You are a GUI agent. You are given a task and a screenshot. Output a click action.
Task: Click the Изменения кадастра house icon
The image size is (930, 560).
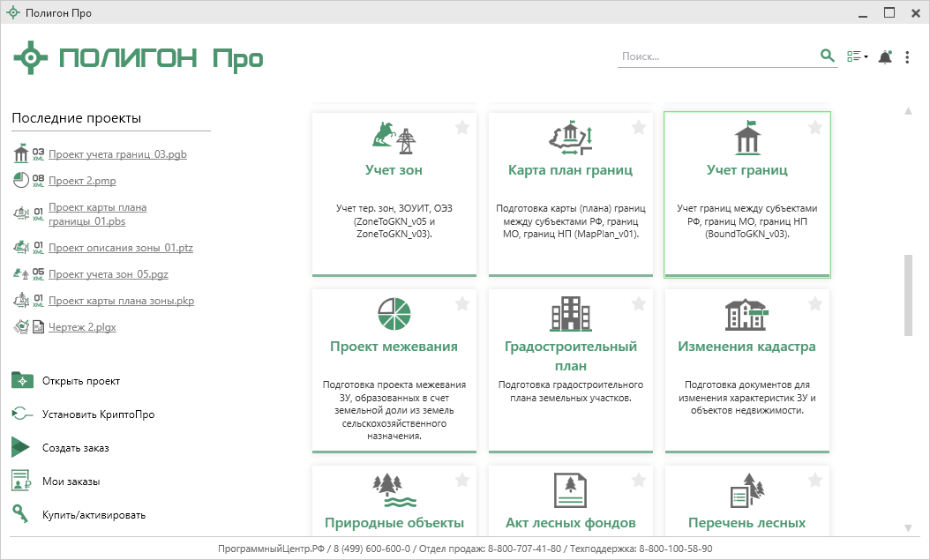point(746,314)
